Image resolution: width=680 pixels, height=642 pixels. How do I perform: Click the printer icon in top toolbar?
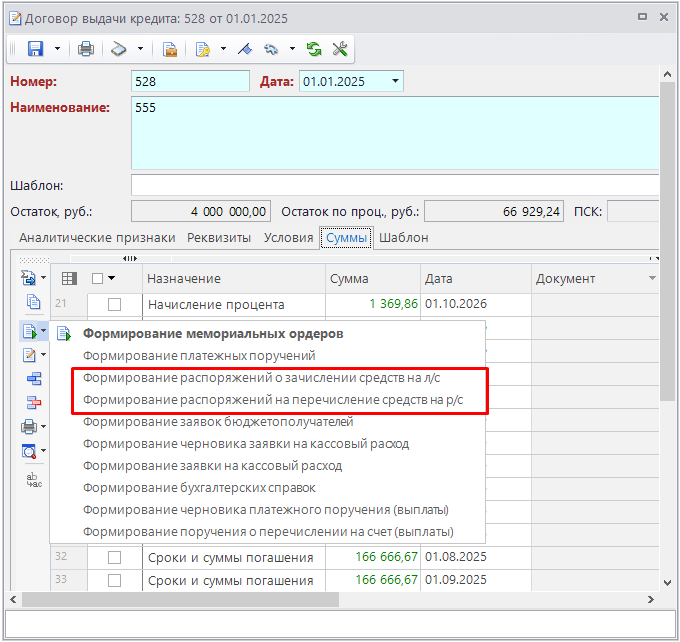tap(86, 49)
